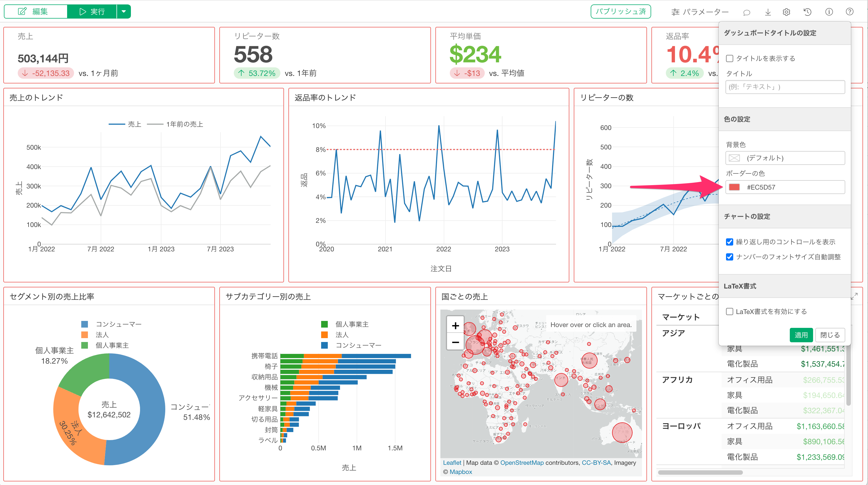Open the settings gear icon
The width and height of the screenshot is (868, 485).
tap(786, 12)
